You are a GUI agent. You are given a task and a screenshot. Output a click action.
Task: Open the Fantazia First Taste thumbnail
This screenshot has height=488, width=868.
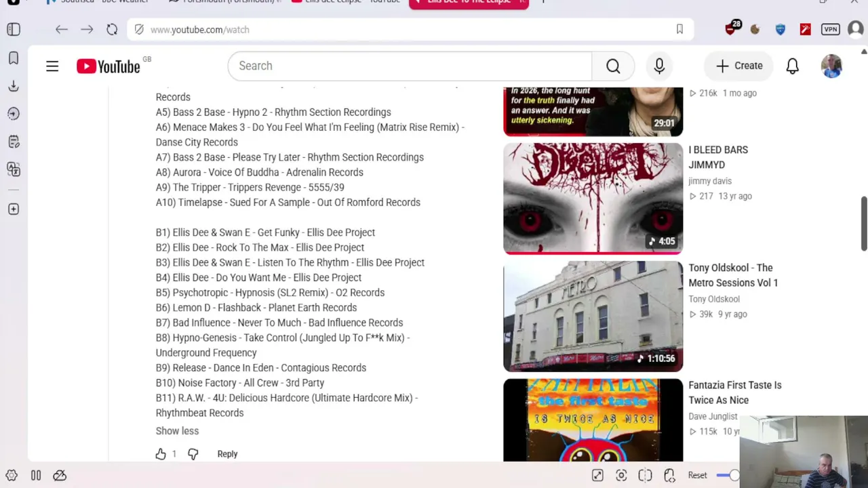click(x=593, y=420)
